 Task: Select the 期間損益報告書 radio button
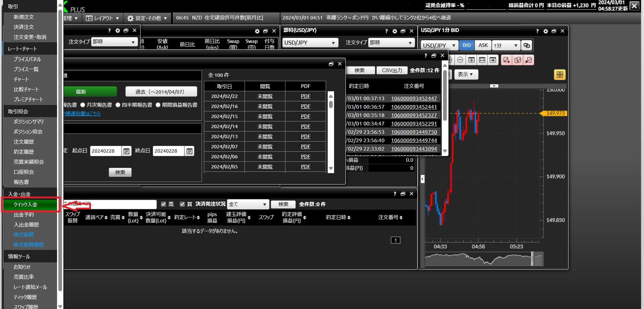158,105
